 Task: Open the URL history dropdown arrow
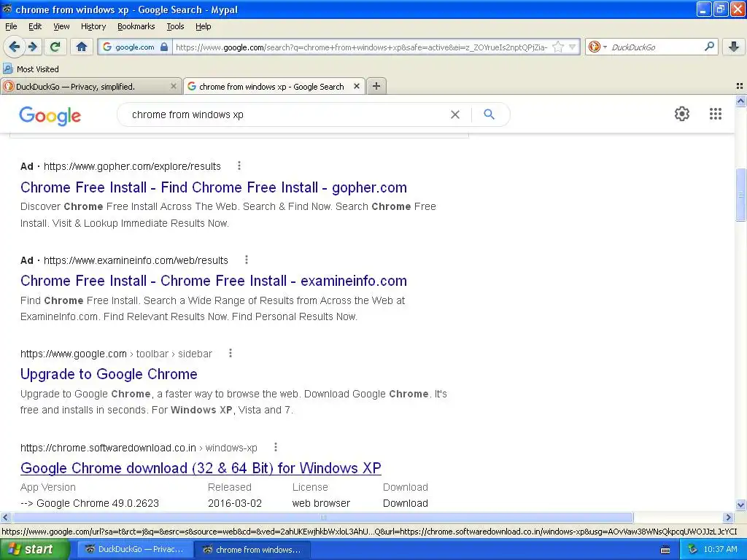(573, 47)
